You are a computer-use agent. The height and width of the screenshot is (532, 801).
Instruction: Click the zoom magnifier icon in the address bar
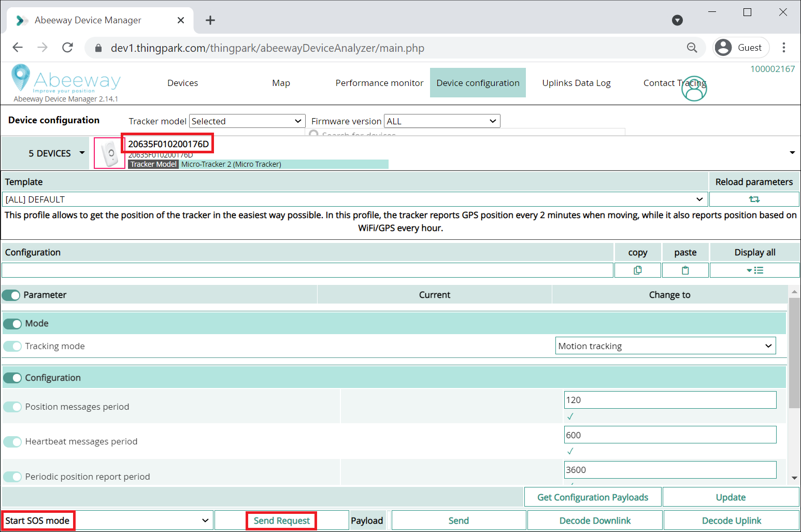point(692,48)
